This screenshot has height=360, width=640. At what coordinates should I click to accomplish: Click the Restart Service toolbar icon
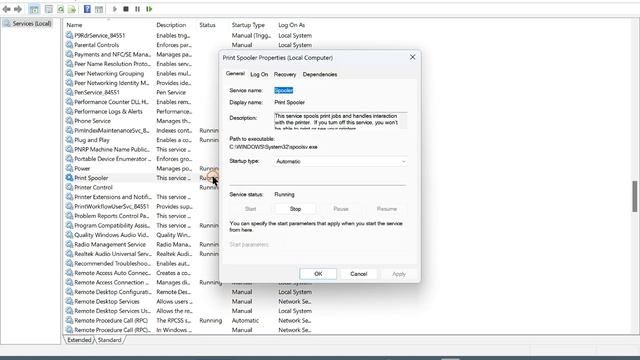coord(149,9)
